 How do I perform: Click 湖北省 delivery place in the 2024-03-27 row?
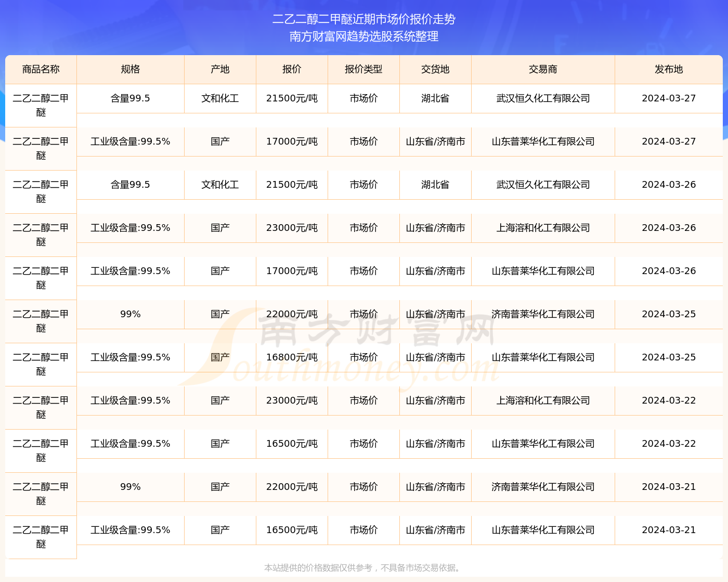pyautogui.click(x=435, y=98)
